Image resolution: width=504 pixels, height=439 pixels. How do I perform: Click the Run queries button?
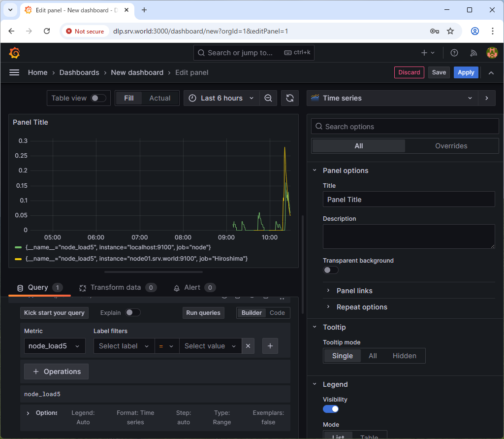203,313
